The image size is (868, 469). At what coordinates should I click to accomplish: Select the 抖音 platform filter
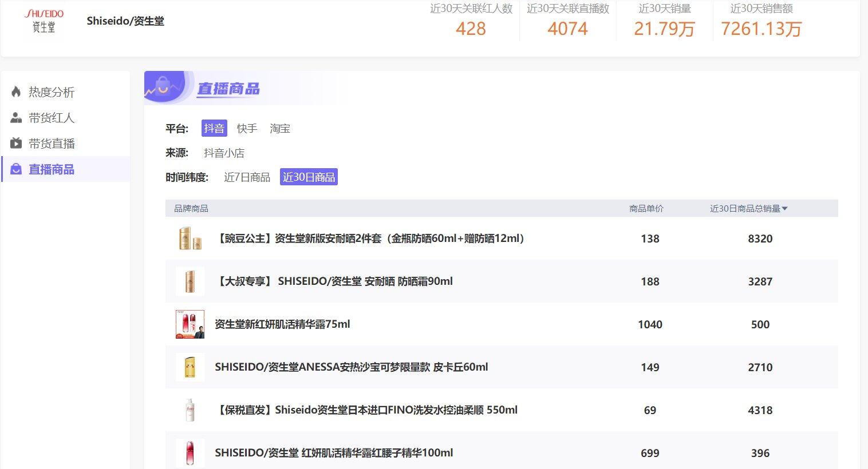(214, 128)
